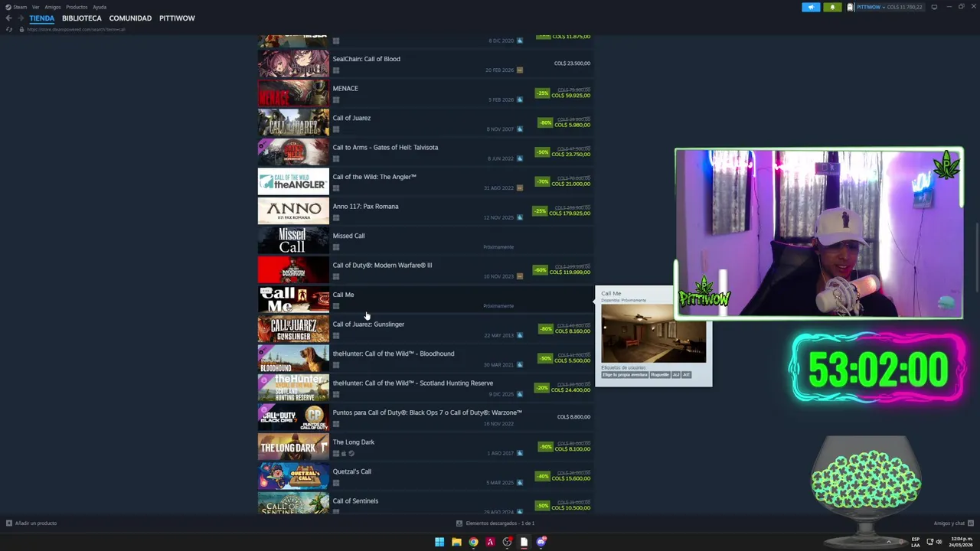Click Deck compatibility icon beside 10 NOV 2023

(x=520, y=276)
